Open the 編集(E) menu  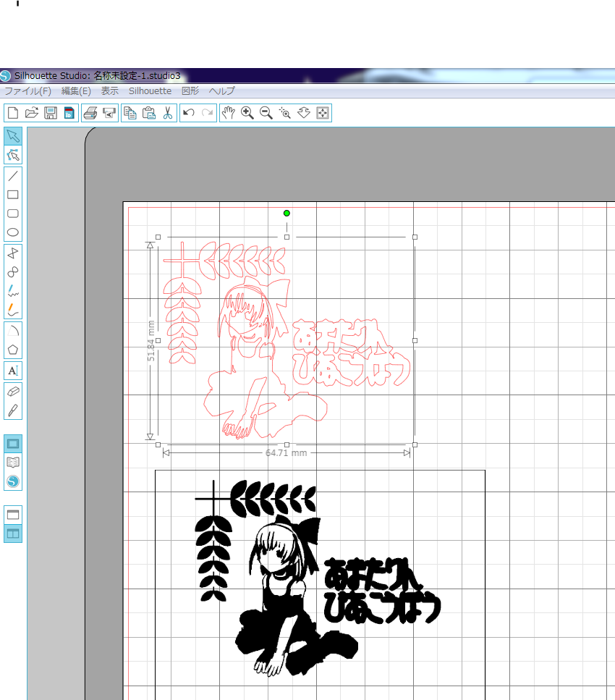(76, 91)
